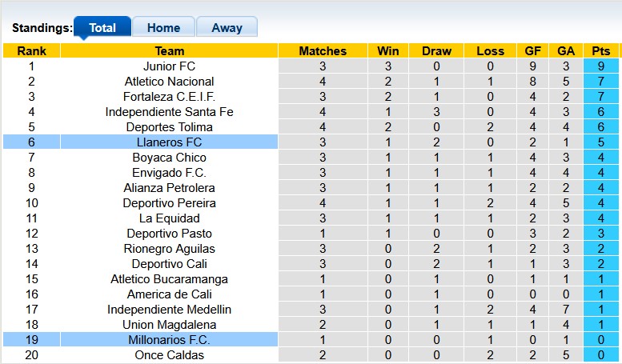Open the Deportivo Cali team link

[x=169, y=264]
